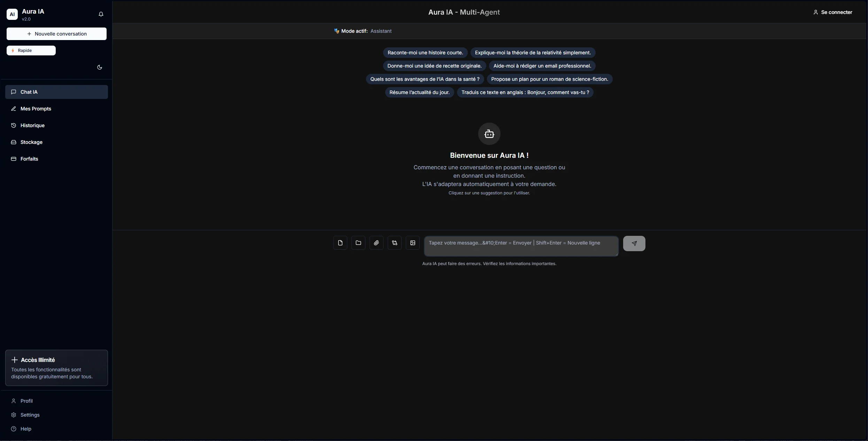Click the git compare arrows icon

point(394,243)
